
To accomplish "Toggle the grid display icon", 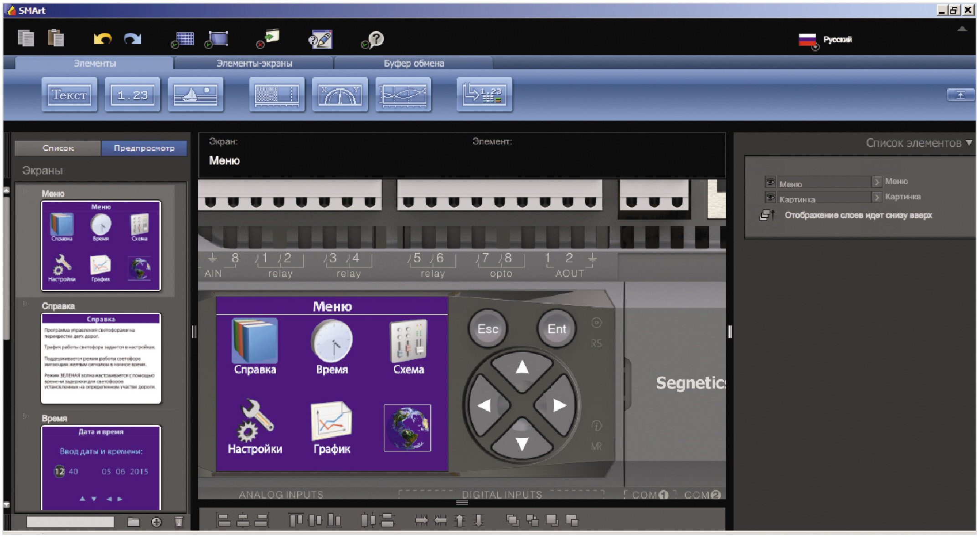I will point(183,40).
